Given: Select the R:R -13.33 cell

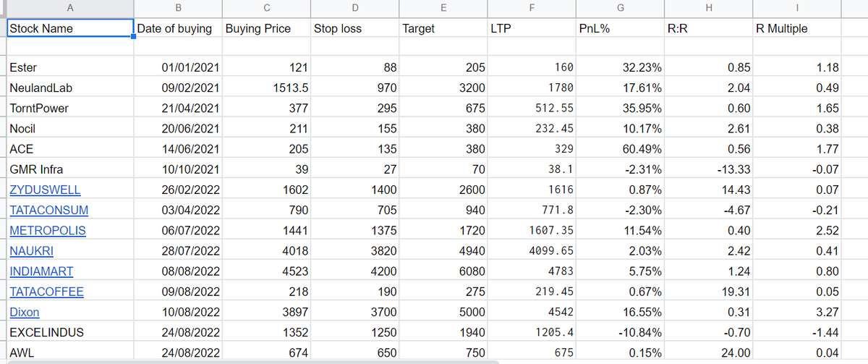Looking at the screenshot, I should pyautogui.click(x=709, y=169).
